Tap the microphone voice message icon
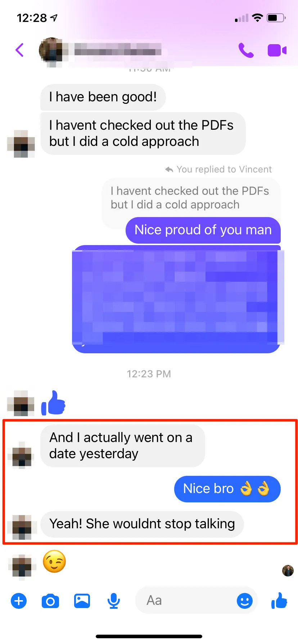 tap(114, 601)
